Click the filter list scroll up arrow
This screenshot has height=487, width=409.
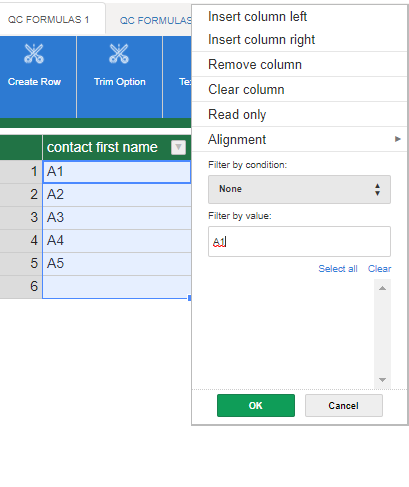pos(382,288)
